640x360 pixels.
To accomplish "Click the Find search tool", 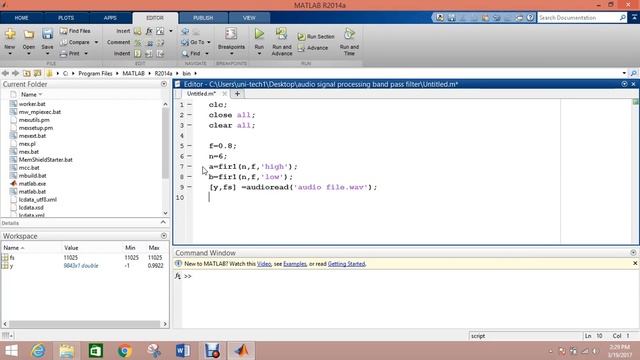I will [191, 53].
